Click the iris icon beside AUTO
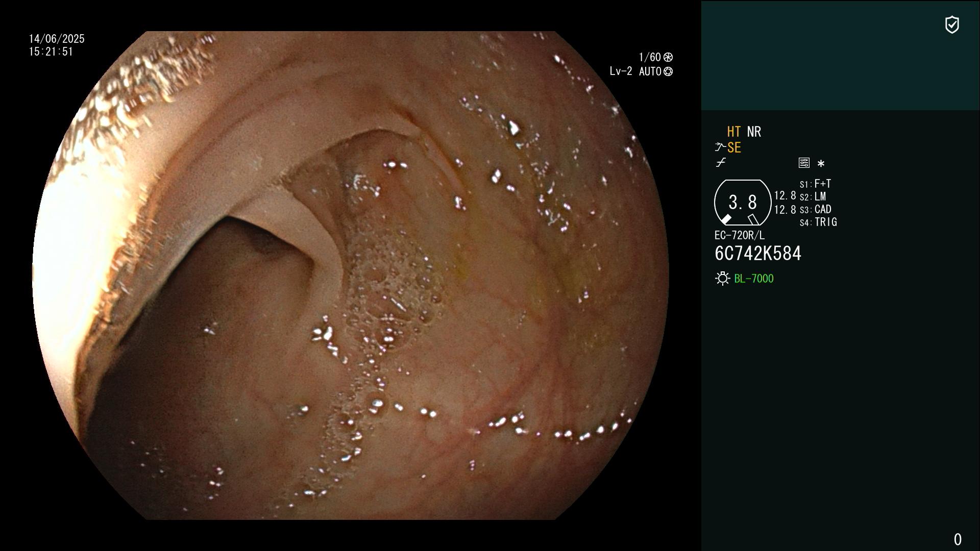Screen dimensions: 980x551 tap(668, 71)
